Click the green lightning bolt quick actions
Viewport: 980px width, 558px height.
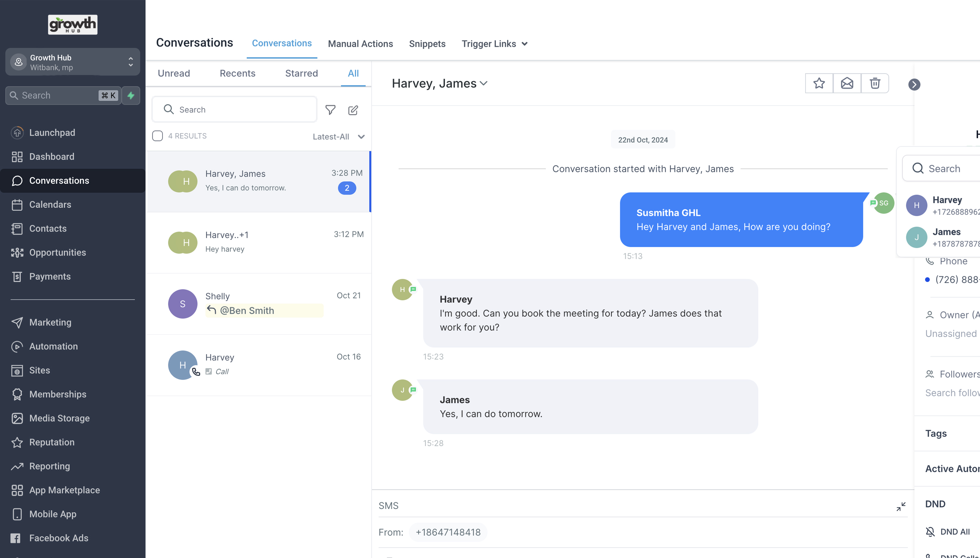[131, 95]
